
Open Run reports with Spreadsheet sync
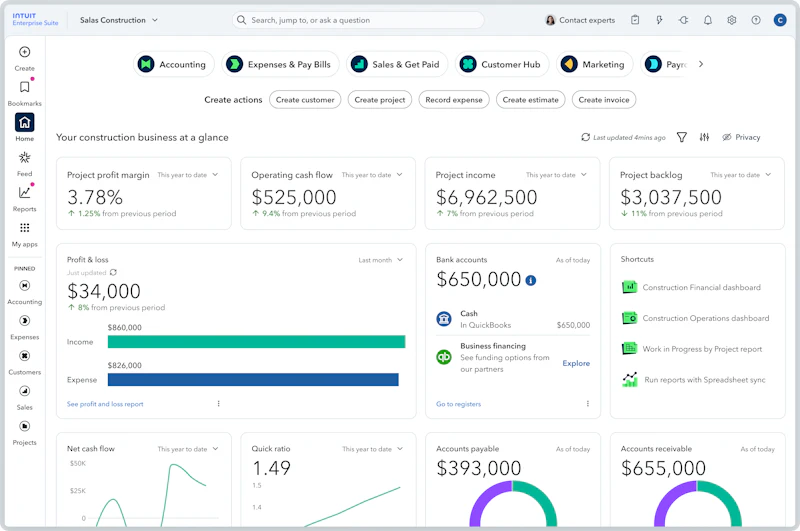coord(693,380)
